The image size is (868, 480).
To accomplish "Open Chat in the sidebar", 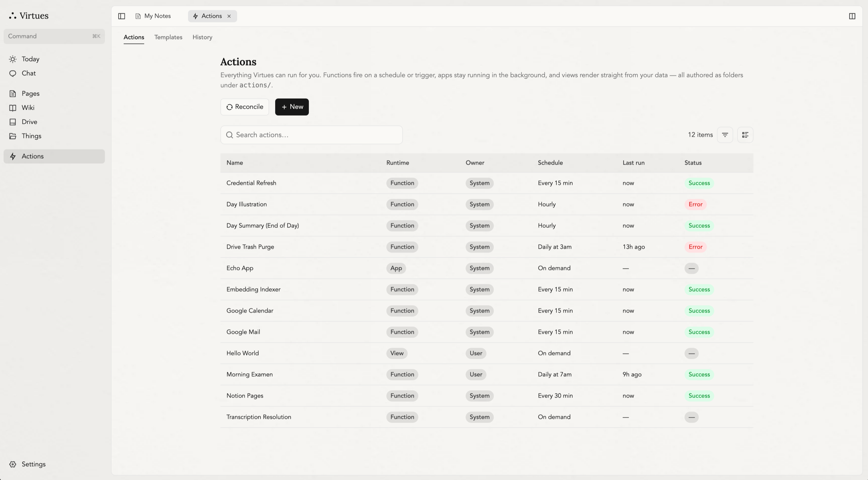I will pos(54,73).
